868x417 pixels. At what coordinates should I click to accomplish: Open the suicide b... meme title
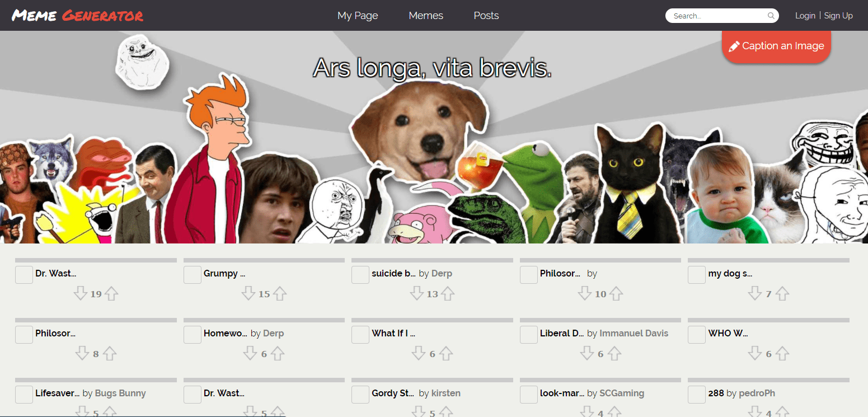tap(394, 274)
